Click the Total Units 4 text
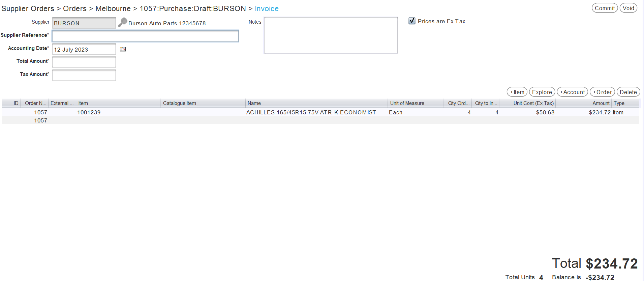 524,277
